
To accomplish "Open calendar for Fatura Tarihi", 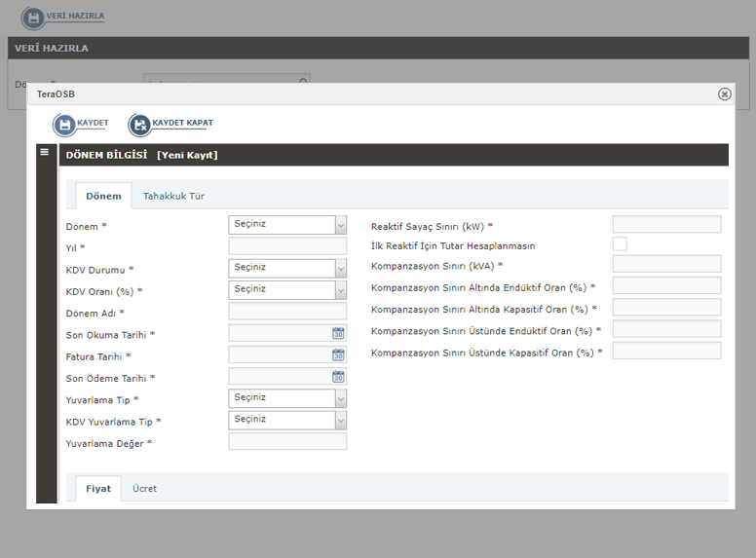I will coord(338,354).
